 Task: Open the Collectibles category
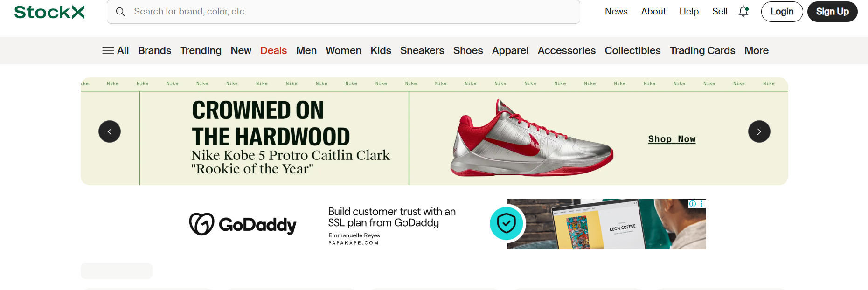click(x=632, y=50)
